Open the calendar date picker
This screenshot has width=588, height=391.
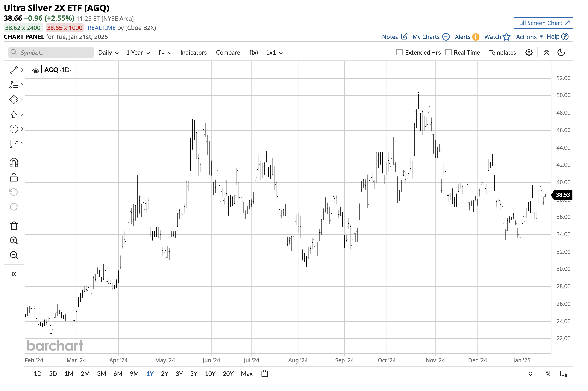[x=265, y=373]
